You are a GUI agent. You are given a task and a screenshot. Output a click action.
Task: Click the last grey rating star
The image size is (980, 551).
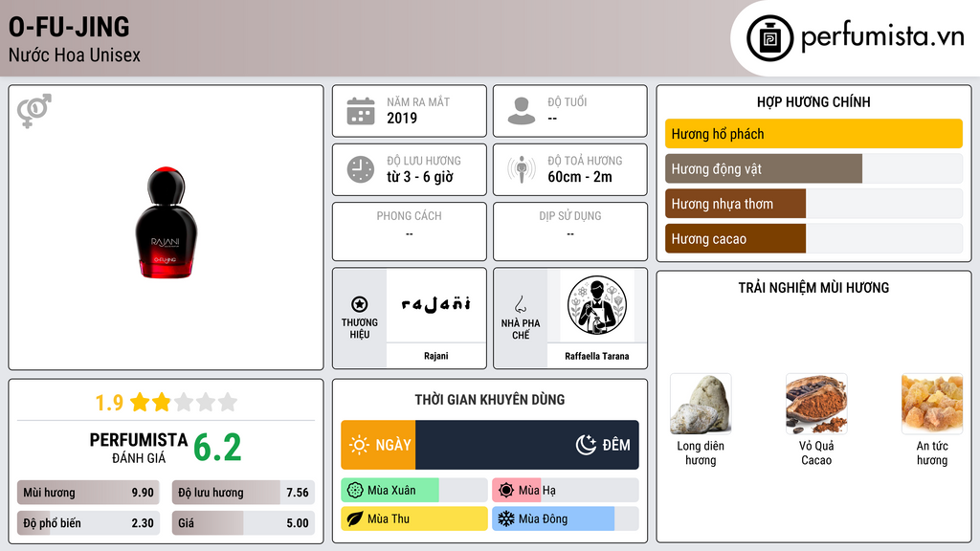(x=228, y=402)
